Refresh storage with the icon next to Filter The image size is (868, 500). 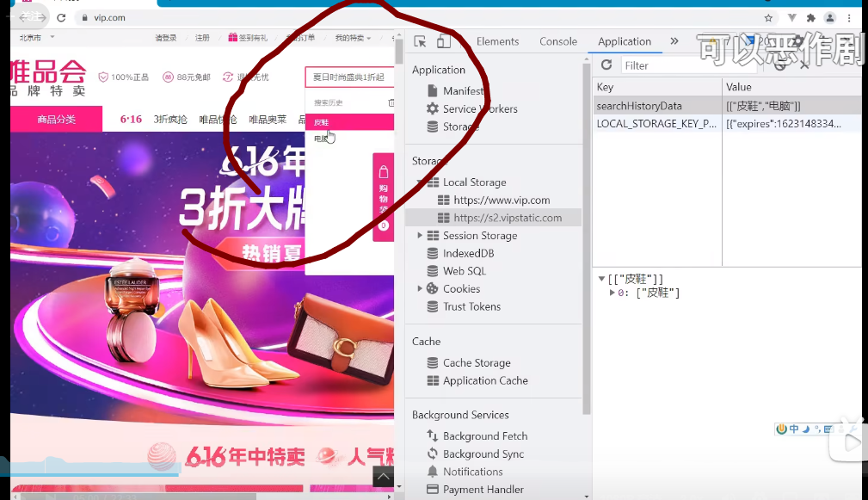pos(606,65)
